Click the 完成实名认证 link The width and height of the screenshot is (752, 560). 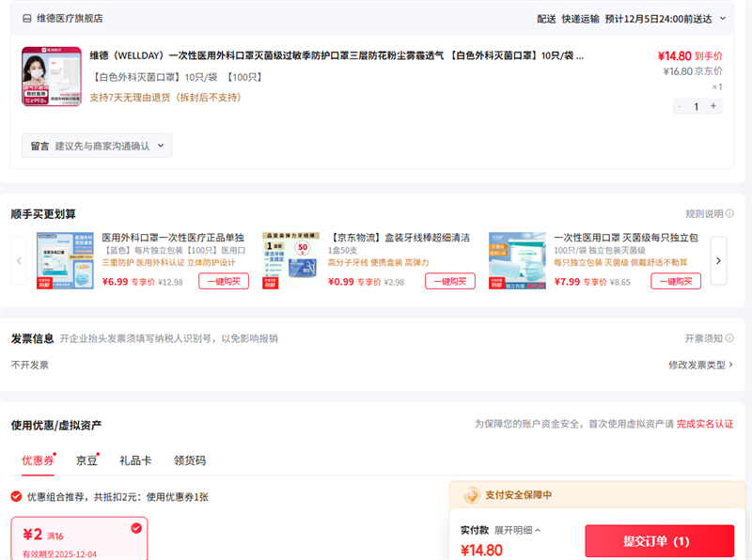pyautogui.click(x=705, y=425)
